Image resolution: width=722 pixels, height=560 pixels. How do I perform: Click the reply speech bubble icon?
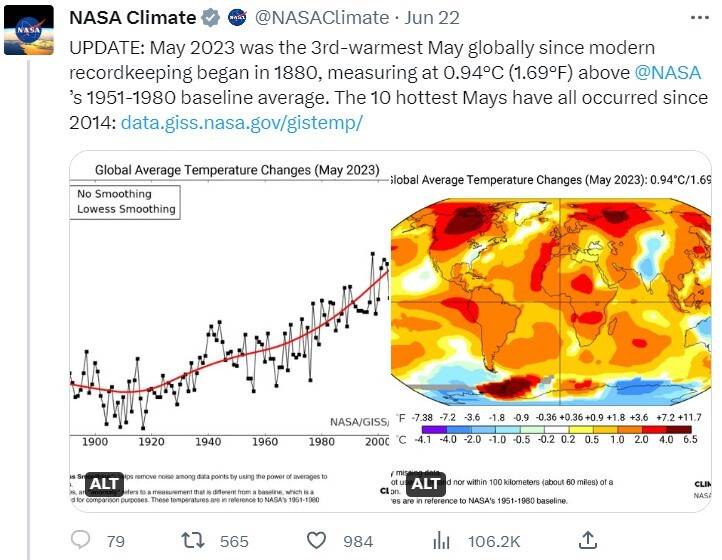[x=82, y=541]
